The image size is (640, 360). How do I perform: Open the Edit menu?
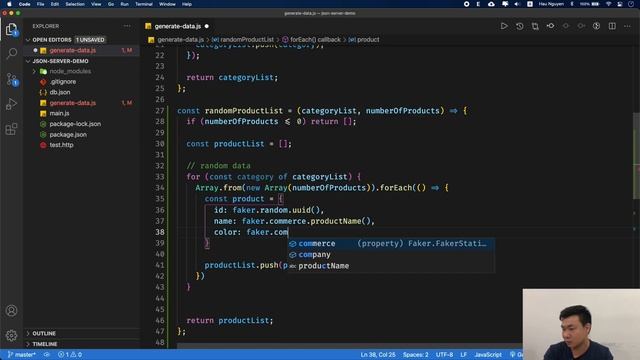click(x=55, y=4)
